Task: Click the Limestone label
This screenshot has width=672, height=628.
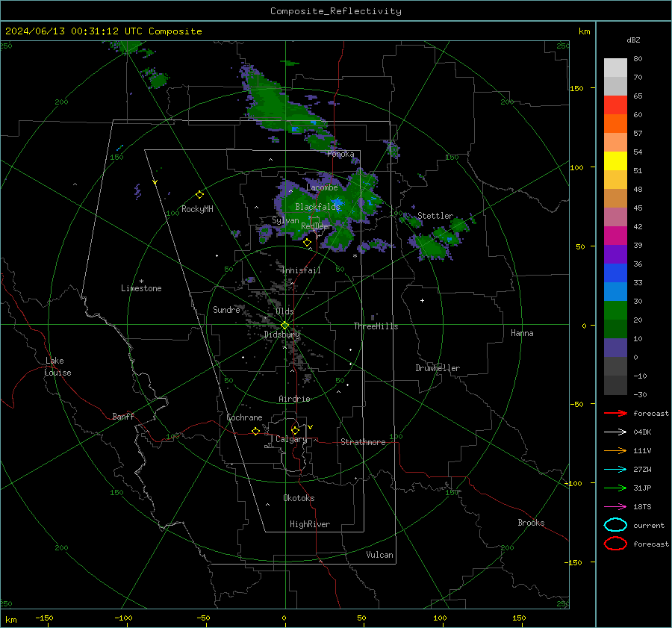Action: pyautogui.click(x=141, y=288)
